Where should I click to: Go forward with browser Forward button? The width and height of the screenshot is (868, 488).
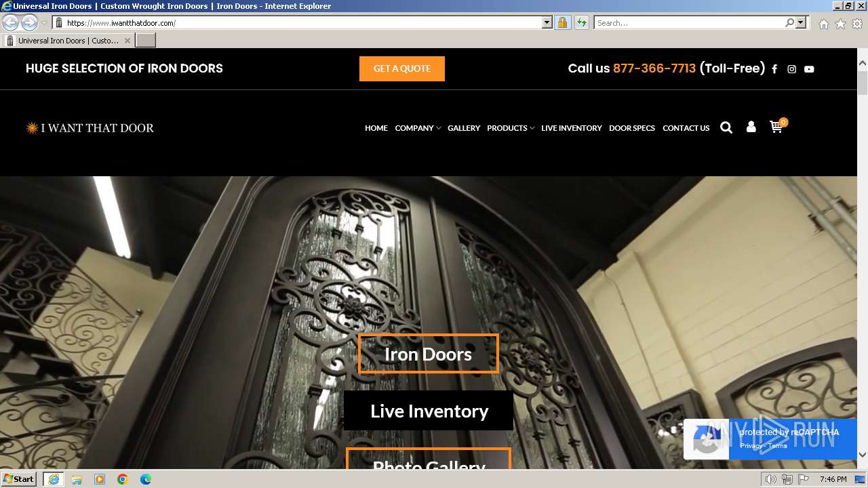(x=29, y=22)
